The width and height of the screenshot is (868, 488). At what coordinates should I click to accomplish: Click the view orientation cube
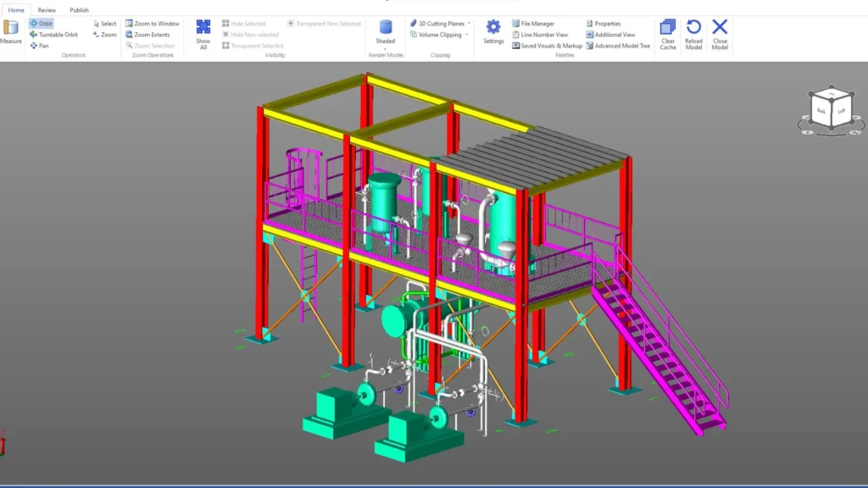pyautogui.click(x=831, y=109)
